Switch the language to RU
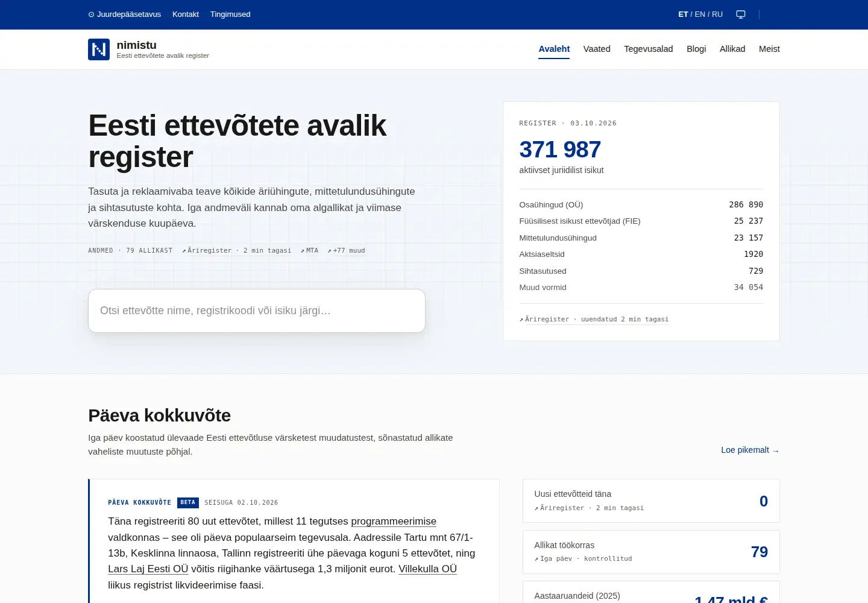The image size is (868, 603). 717,14
